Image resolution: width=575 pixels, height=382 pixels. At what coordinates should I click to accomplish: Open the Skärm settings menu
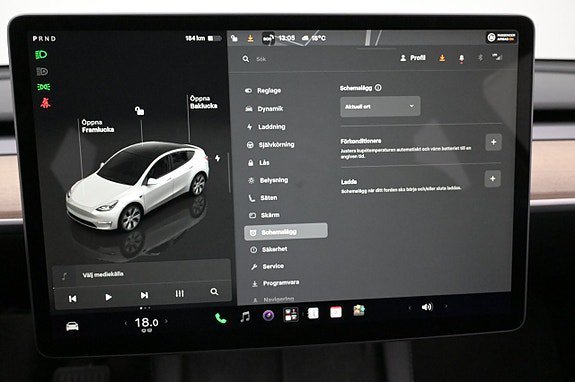[x=265, y=215]
